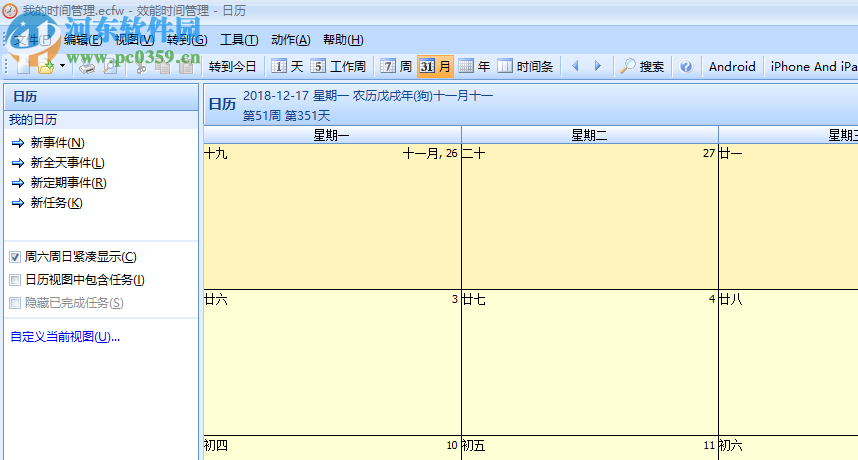Open the 编辑(E) menu
This screenshot has height=460, width=858.
(83, 40)
